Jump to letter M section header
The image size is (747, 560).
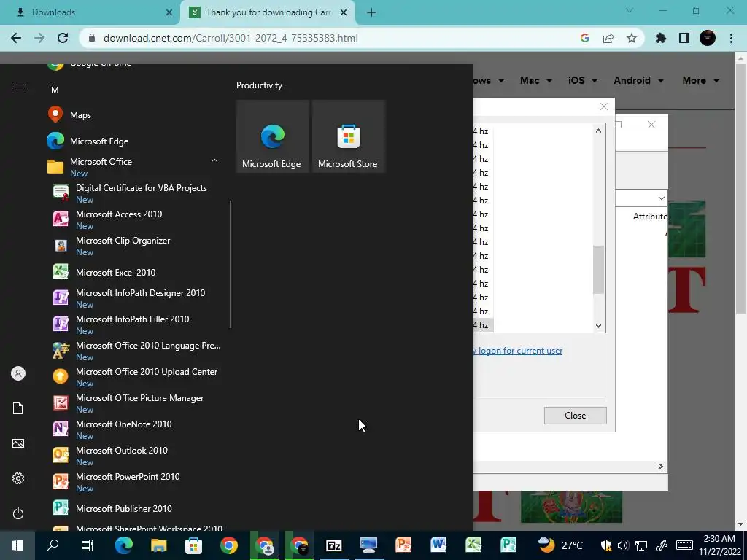(x=55, y=90)
